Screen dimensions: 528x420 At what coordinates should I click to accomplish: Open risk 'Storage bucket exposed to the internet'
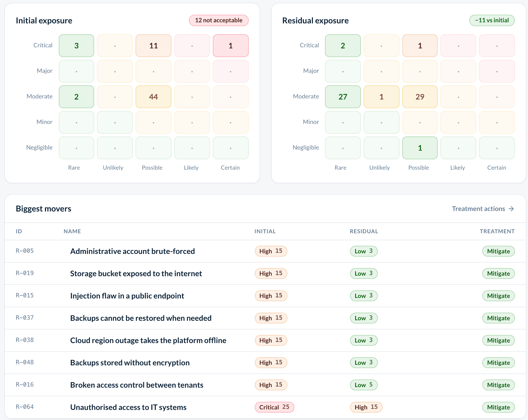point(136,273)
